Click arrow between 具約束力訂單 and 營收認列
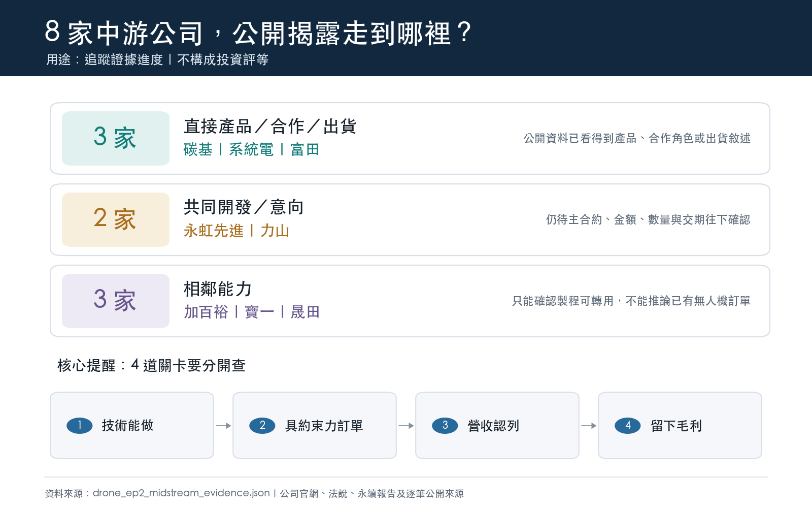The width and height of the screenshot is (812, 508). tap(406, 426)
